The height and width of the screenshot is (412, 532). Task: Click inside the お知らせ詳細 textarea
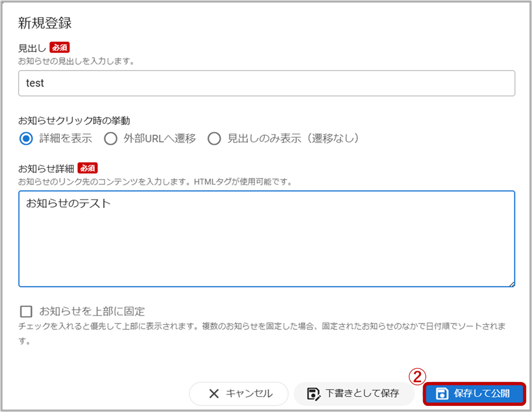[267, 238]
